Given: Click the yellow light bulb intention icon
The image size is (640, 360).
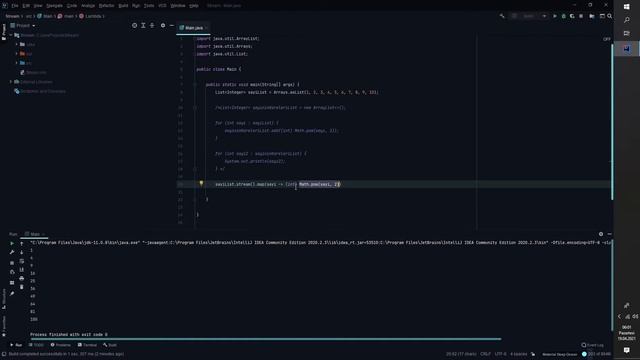Looking at the screenshot, I should pyautogui.click(x=201, y=184).
